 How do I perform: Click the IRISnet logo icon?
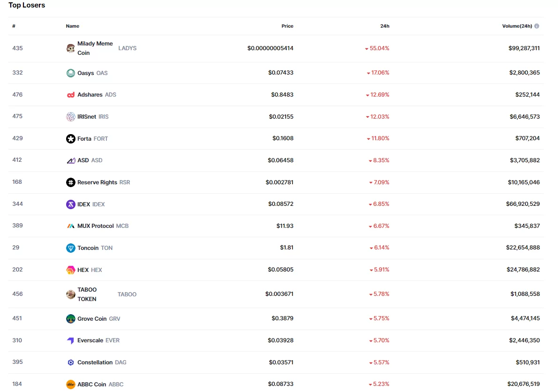point(71,117)
